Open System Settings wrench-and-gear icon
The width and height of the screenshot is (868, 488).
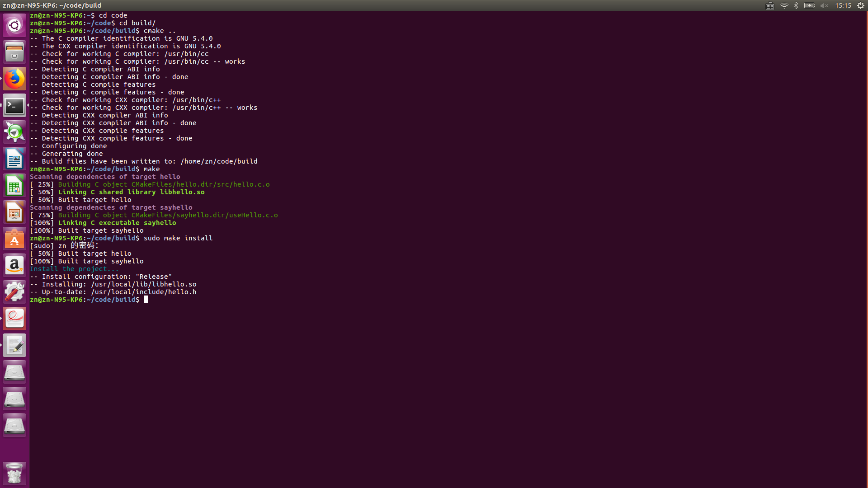[x=14, y=292]
